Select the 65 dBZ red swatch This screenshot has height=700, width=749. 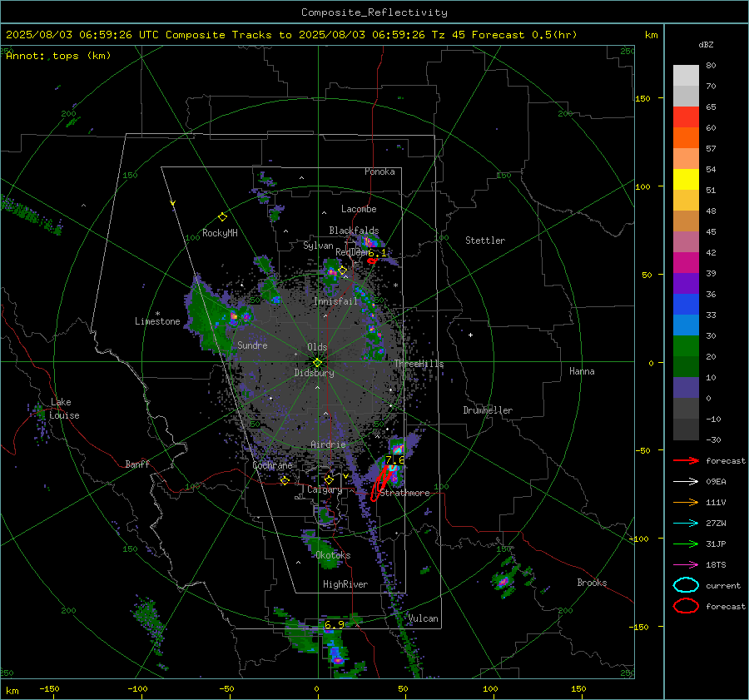point(686,117)
